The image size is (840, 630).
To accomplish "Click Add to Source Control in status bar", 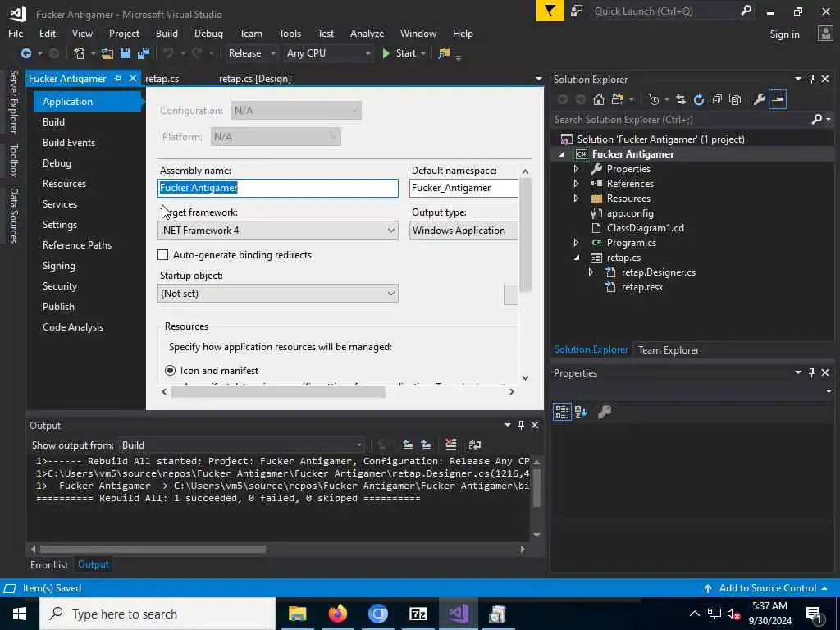I will (766, 588).
